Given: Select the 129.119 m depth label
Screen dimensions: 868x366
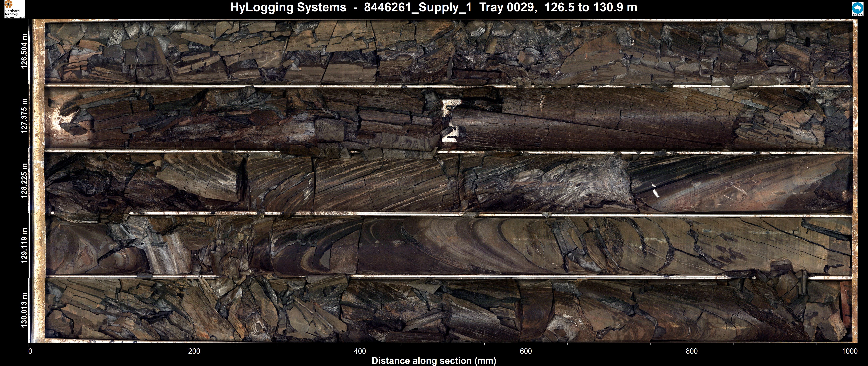Looking at the screenshot, I should click(x=24, y=245).
